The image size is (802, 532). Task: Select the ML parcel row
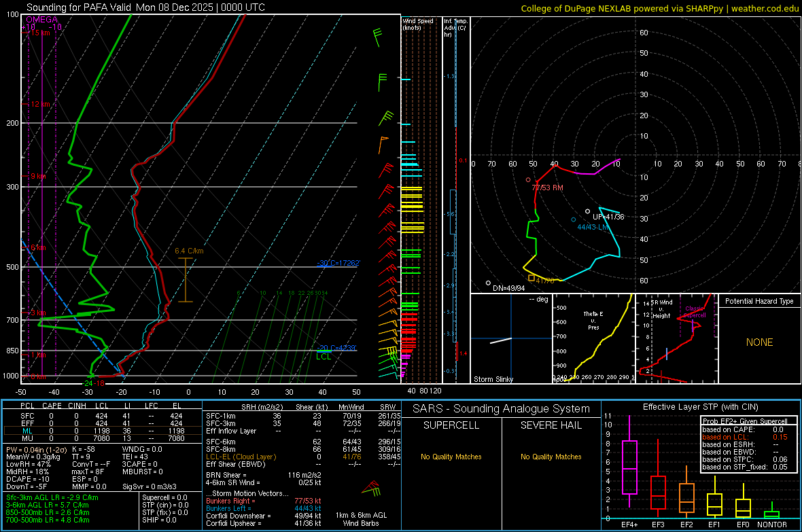[x=101, y=431]
